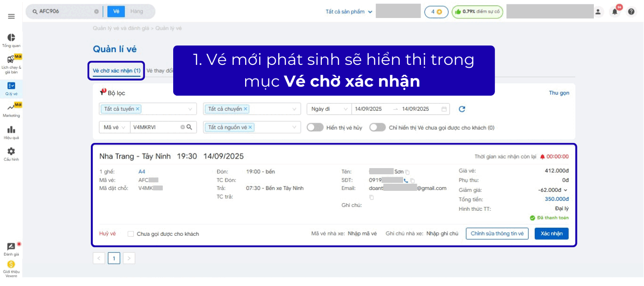644x286 pixels.
Task: Click Chỉnh sửa thông tin vé button
Action: click(497, 233)
